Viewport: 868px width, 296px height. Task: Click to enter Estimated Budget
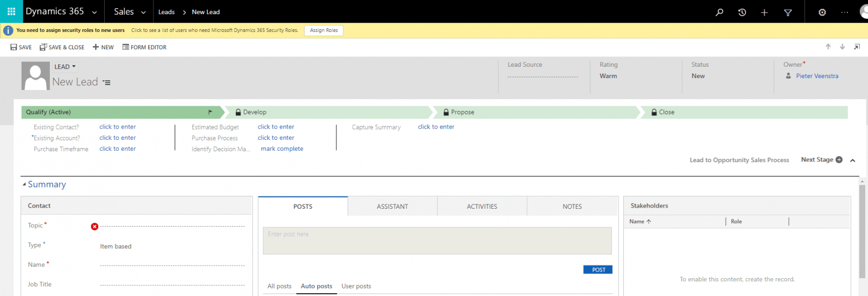point(276,127)
